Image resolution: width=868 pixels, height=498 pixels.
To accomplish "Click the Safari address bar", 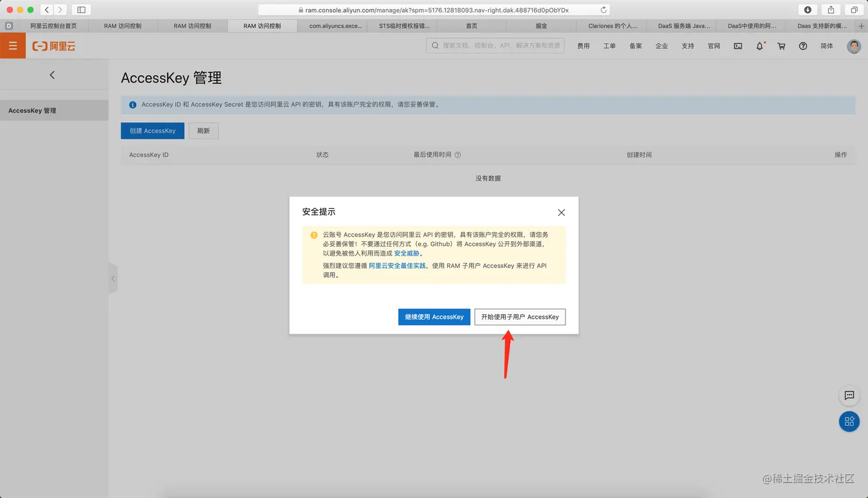I will pyautogui.click(x=434, y=10).
